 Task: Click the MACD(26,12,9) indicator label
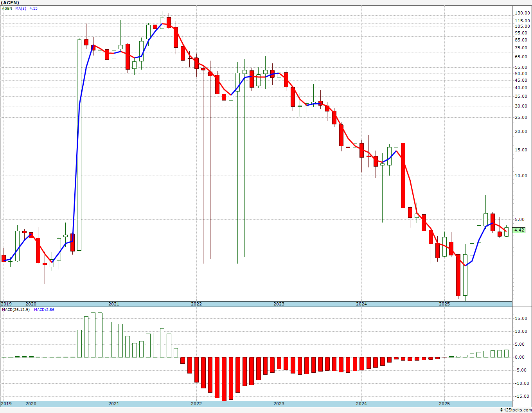pos(16,310)
